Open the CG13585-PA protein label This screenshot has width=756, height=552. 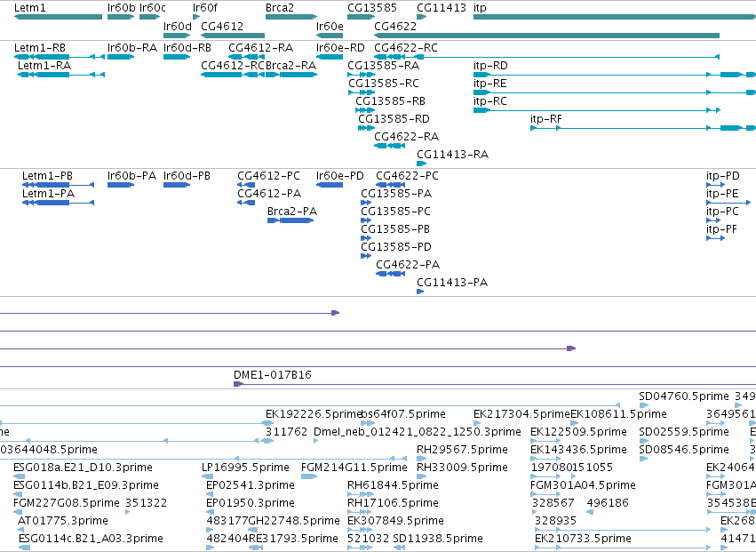(396, 194)
